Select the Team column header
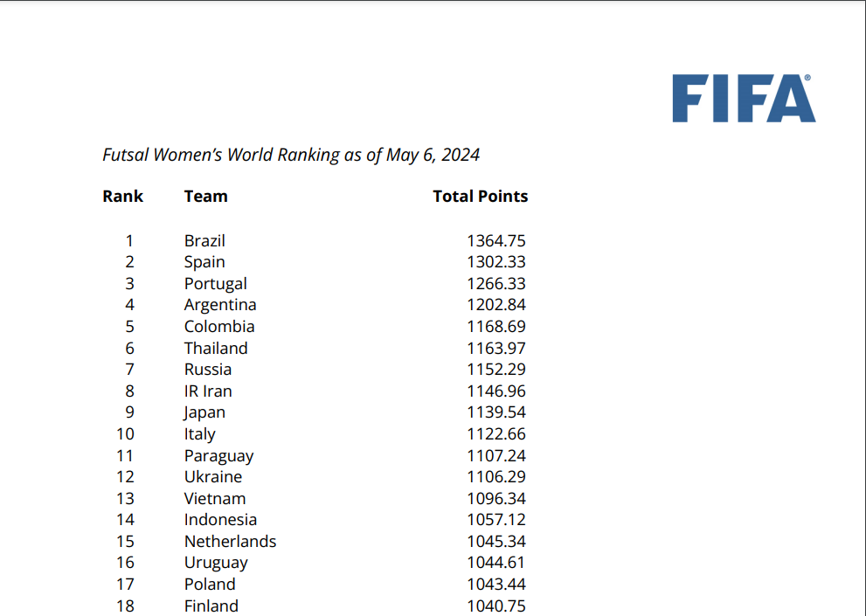The width and height of the screenshot is (866, 616). click(205, 197)
